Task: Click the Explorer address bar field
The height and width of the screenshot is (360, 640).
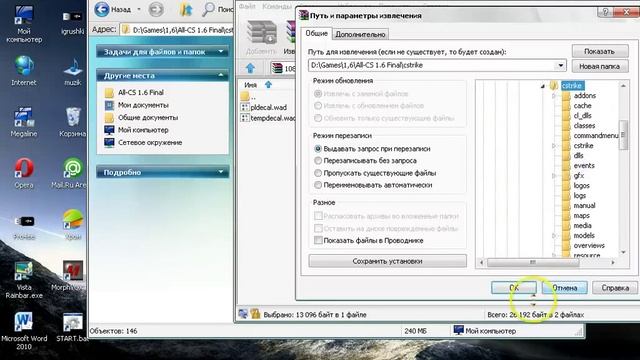Action: tap(177, 30)
